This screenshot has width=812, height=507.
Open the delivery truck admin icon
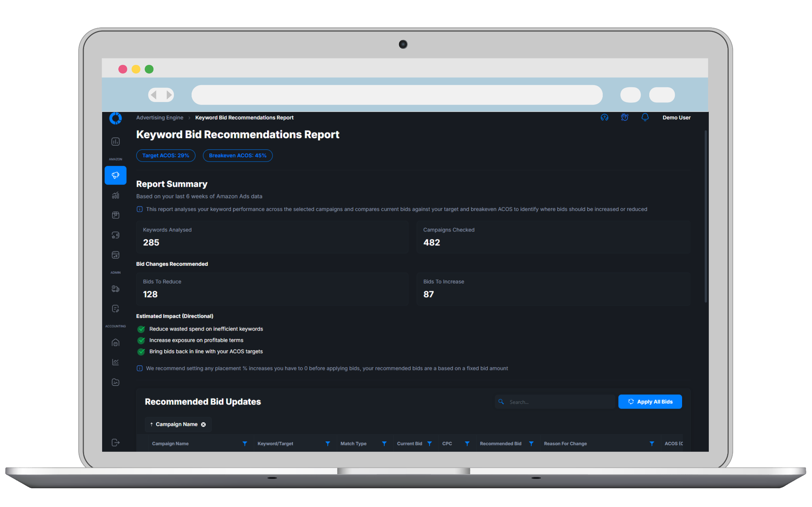click(115, 289)
